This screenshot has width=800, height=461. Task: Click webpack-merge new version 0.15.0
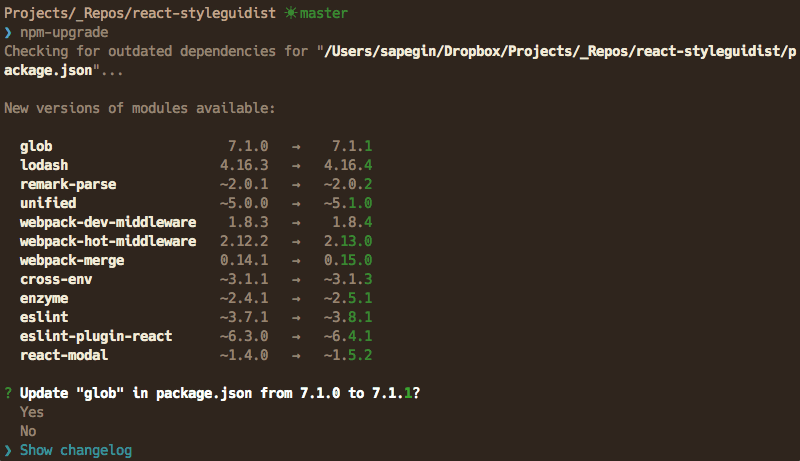pos(348,260)
